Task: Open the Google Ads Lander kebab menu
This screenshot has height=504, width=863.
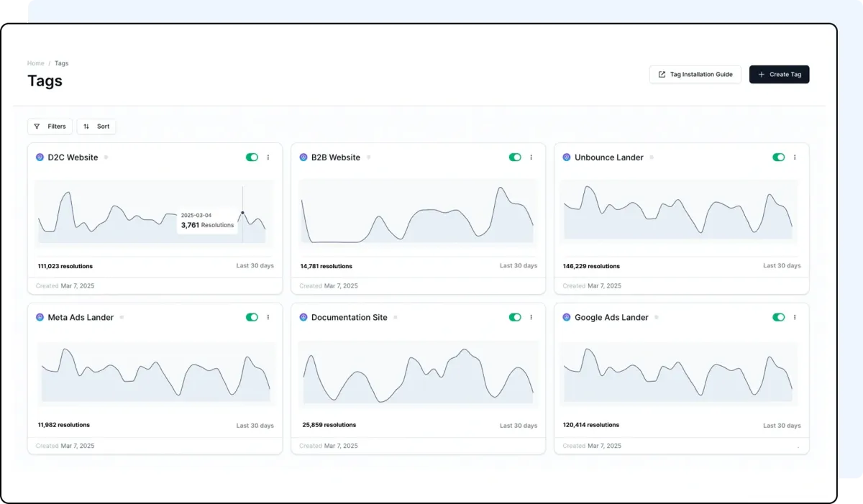Action: (x=795, y=317)
